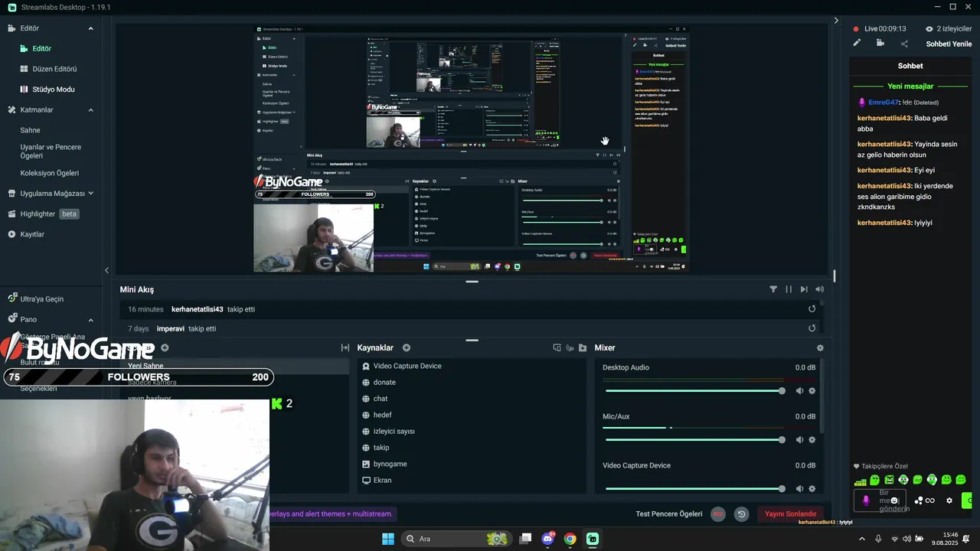Collapse the Pano sidebar section

coord(90,320)
